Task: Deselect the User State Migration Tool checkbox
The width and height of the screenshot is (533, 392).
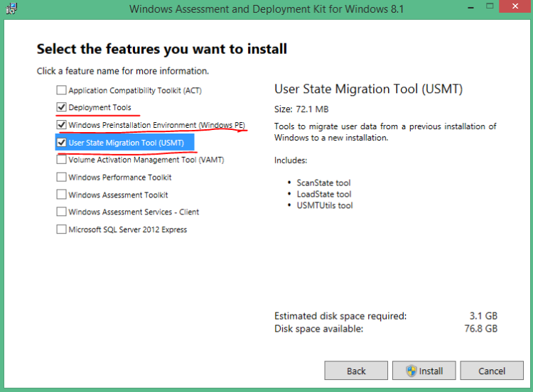Action: (61, 143)
